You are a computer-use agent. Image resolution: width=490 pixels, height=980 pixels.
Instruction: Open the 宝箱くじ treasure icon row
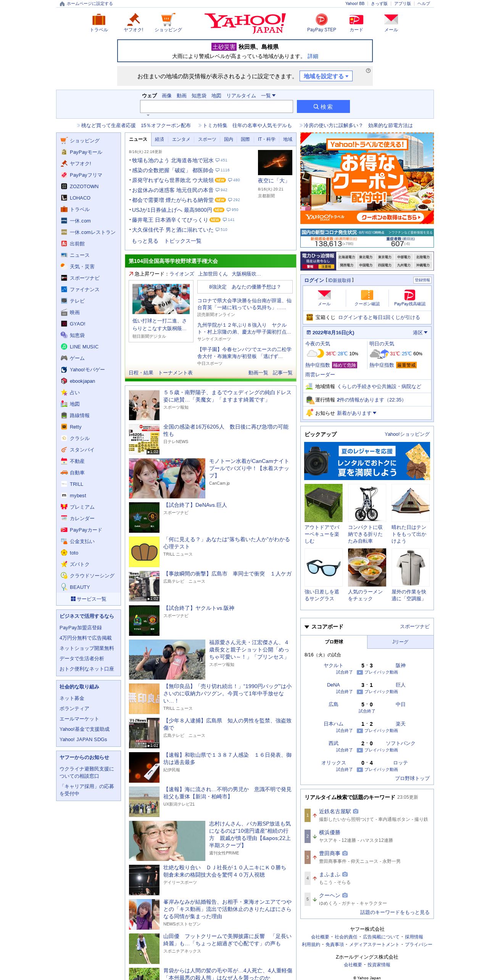[367, 317]
